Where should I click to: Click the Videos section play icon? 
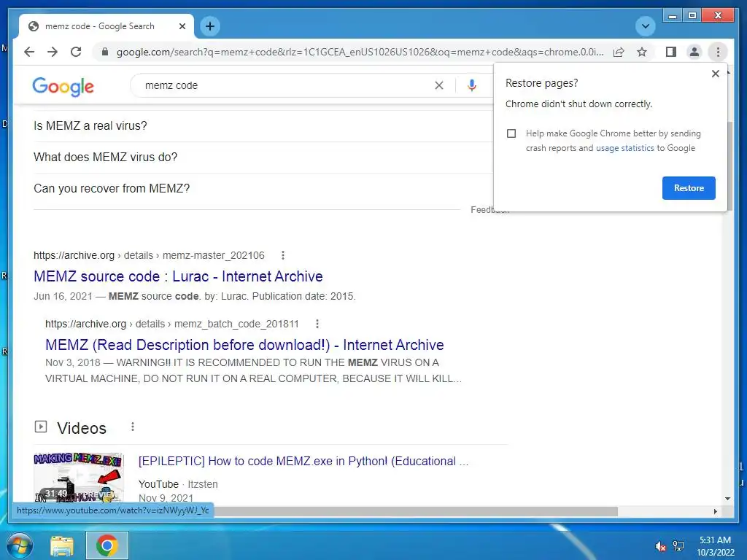click(41, 427)
